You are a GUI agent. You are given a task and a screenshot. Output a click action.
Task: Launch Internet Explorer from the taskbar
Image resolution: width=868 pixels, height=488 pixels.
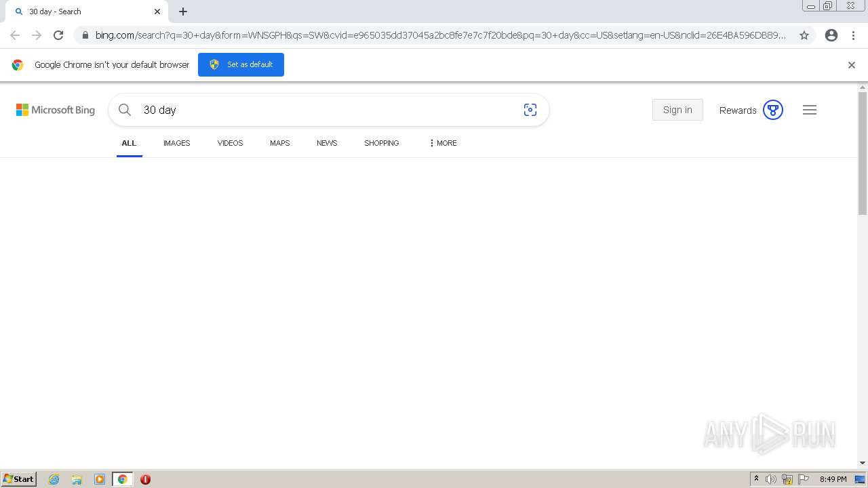[54, 479]
